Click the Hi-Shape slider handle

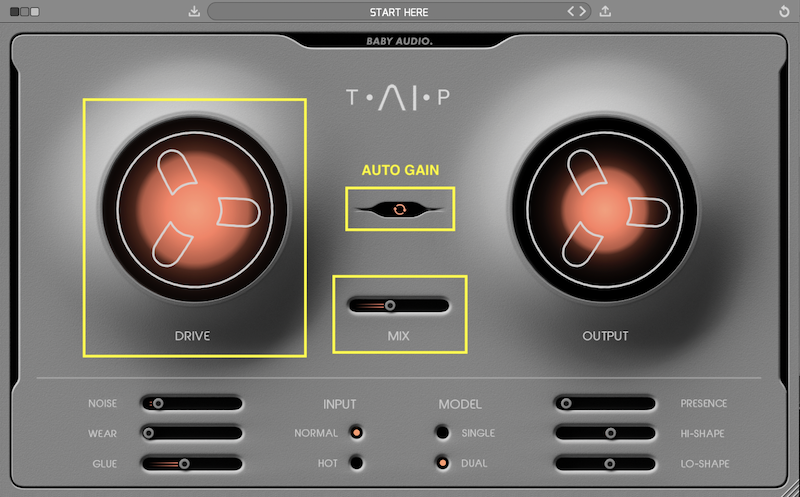pyautogui.click(x=610, y=433)
